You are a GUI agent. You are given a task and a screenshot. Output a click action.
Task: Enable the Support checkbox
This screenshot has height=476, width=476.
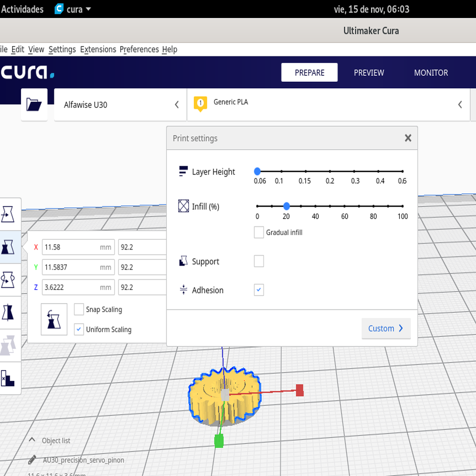[x=259, y=261]
